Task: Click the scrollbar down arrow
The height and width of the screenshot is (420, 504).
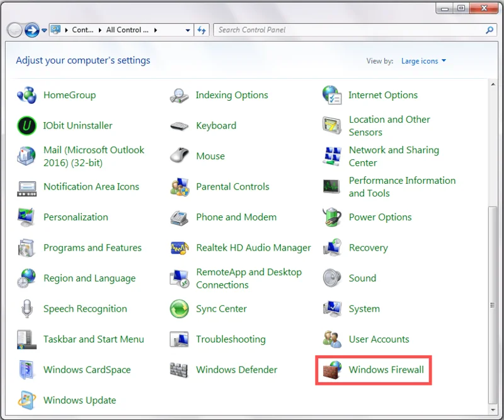Action: tap(493, 410)
